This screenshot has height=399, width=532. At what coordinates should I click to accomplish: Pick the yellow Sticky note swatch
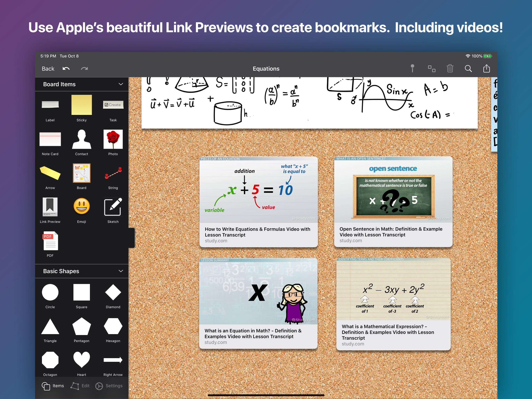[x=82, y=105]
